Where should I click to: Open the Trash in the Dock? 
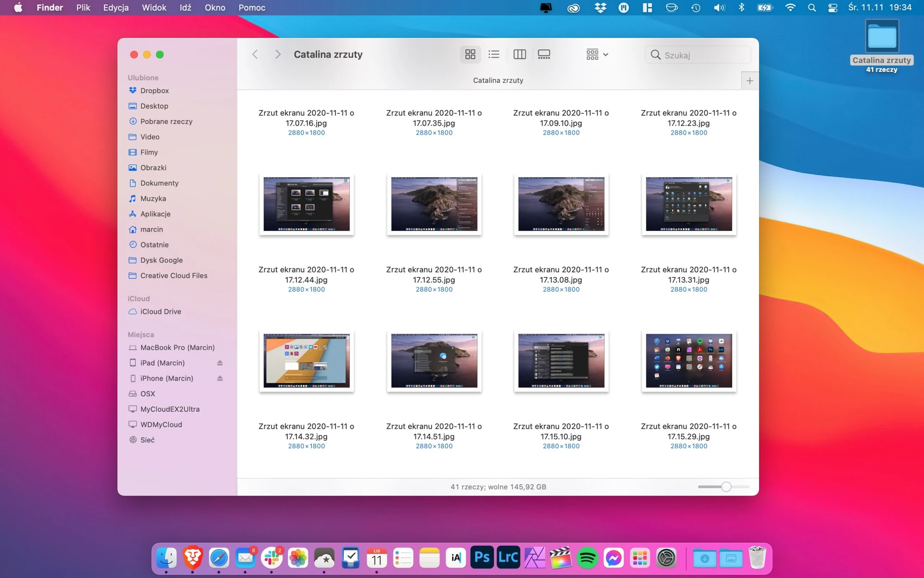757,558
